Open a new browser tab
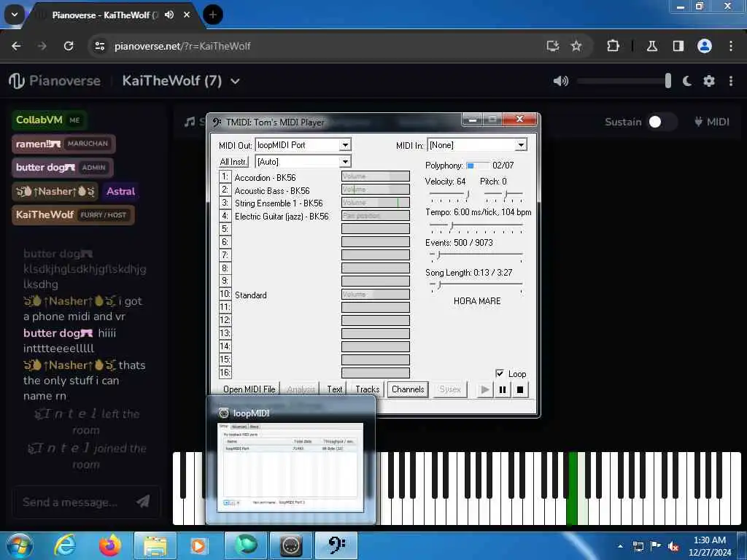This screenshot has height=560, width=747. pos(213,15)
